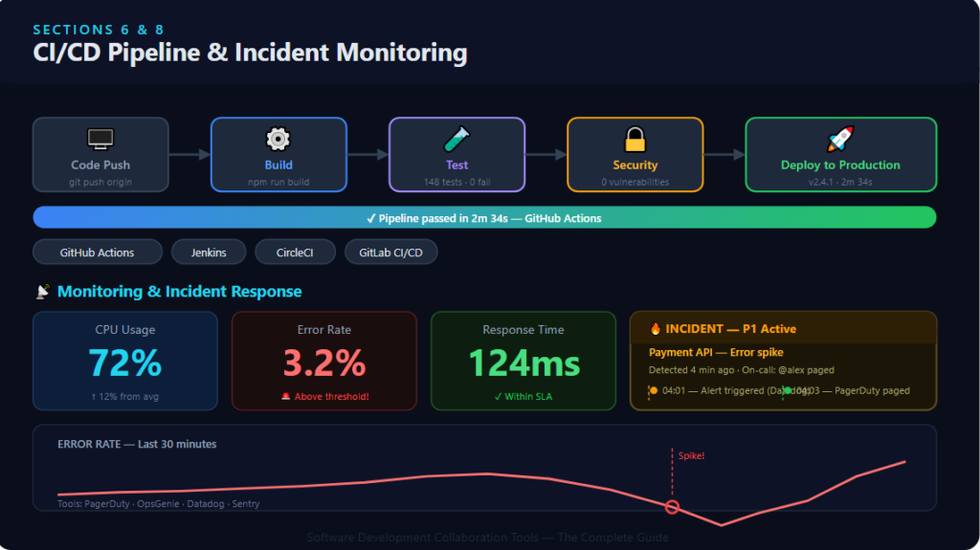Click the Pipeline passed progress bar
The height and width of the screenshot is (550, 980).
pyautogui.click(x=484, y=217)
